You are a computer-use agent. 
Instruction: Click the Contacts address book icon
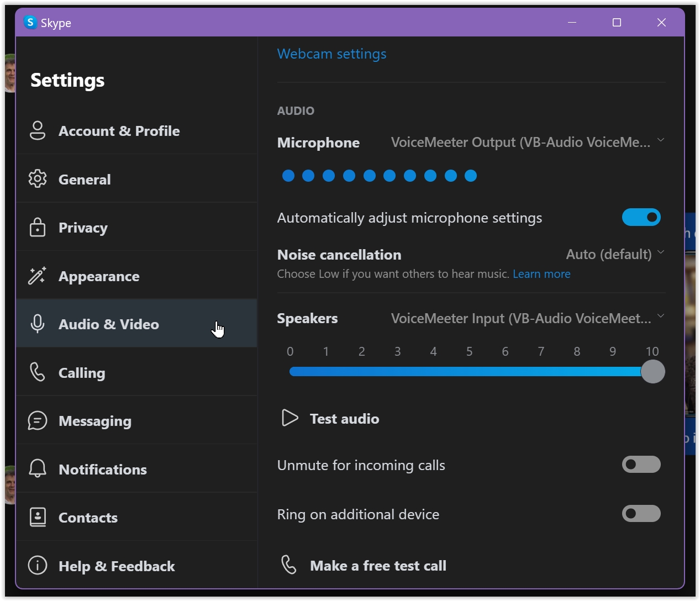pyautogui.click(x=38, y=518)
